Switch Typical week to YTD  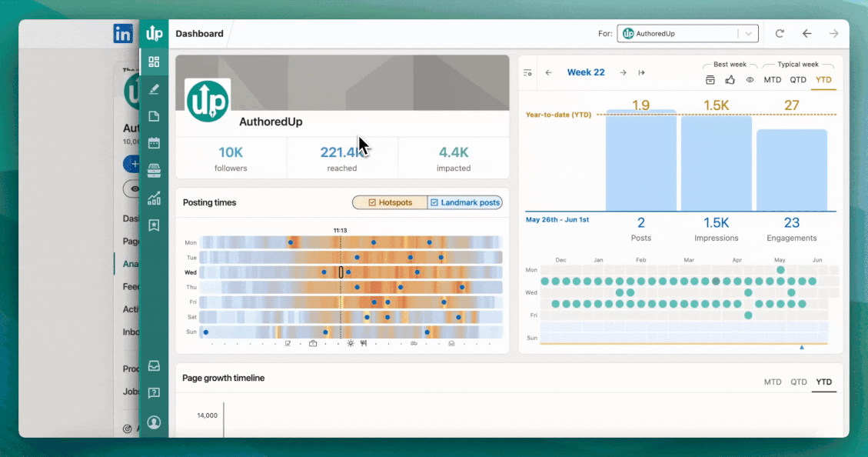823,80
